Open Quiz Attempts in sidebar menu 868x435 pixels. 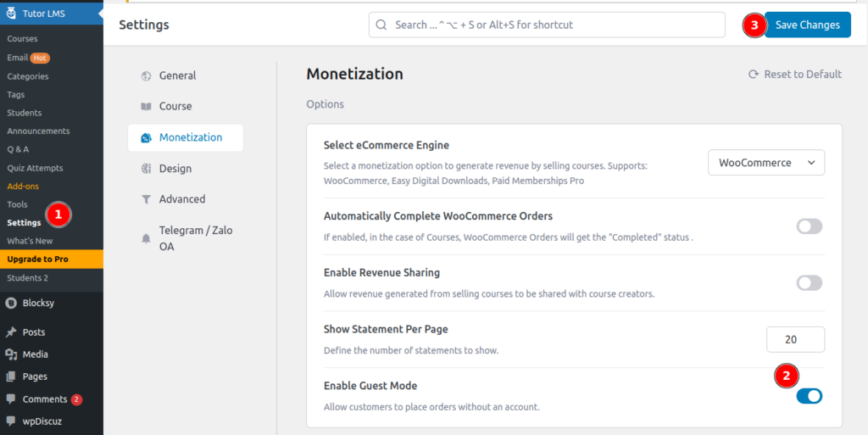tap(35, 168)
